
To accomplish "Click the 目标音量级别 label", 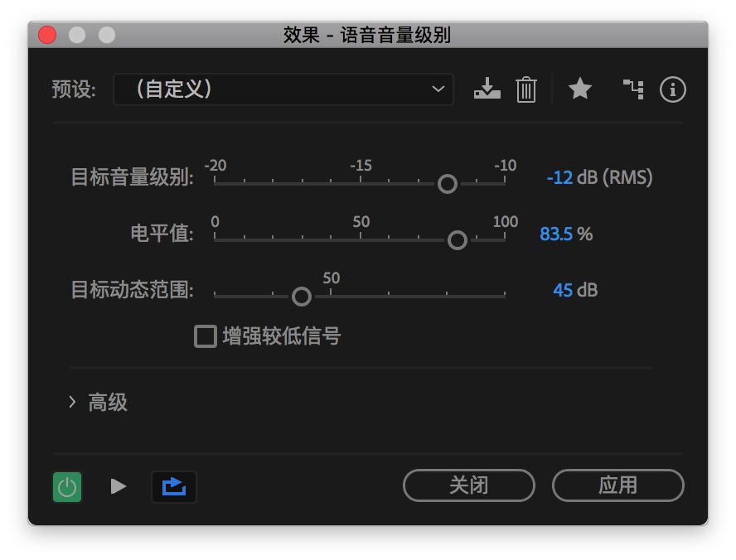I will pos(132,177).
